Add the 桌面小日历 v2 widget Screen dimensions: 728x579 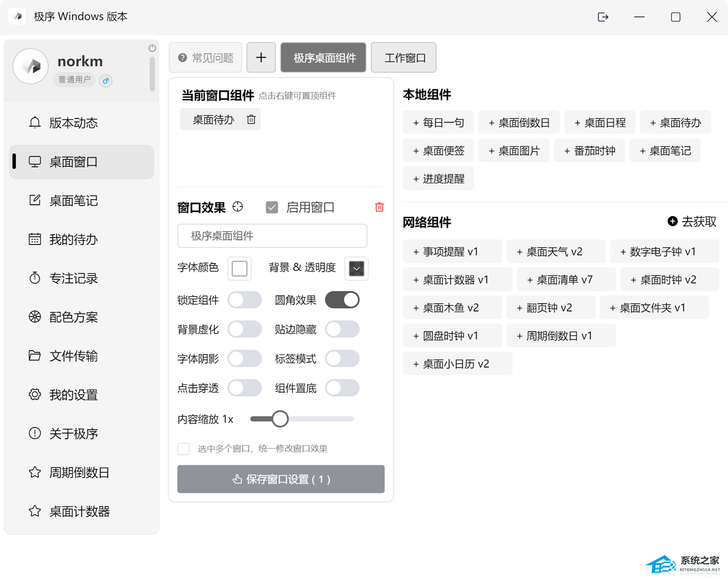(x=457, y=364)
